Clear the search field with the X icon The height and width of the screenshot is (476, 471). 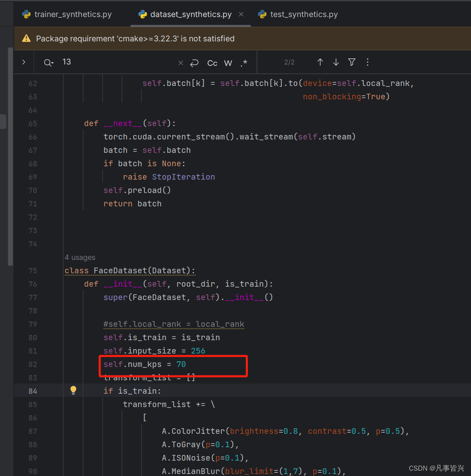click(x=180, y=63)
